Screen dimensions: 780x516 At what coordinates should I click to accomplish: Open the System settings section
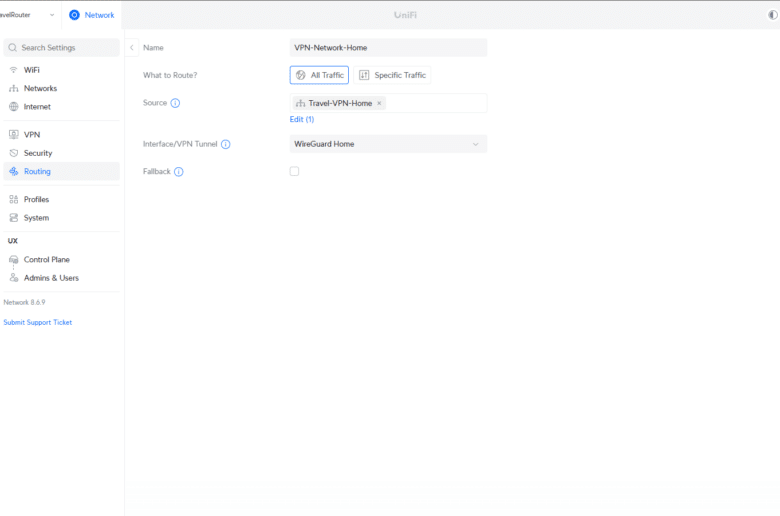[x=61, y=217]
